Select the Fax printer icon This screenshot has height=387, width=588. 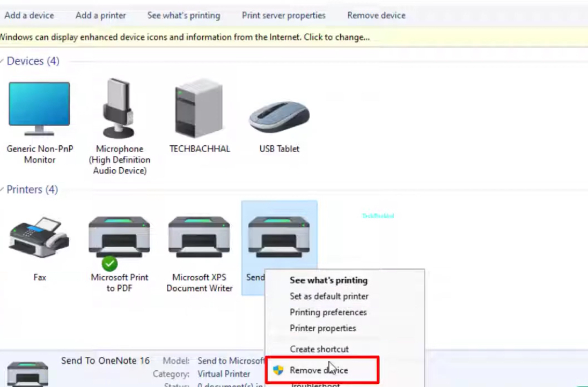pyautogui.click(x=39, y=237)
